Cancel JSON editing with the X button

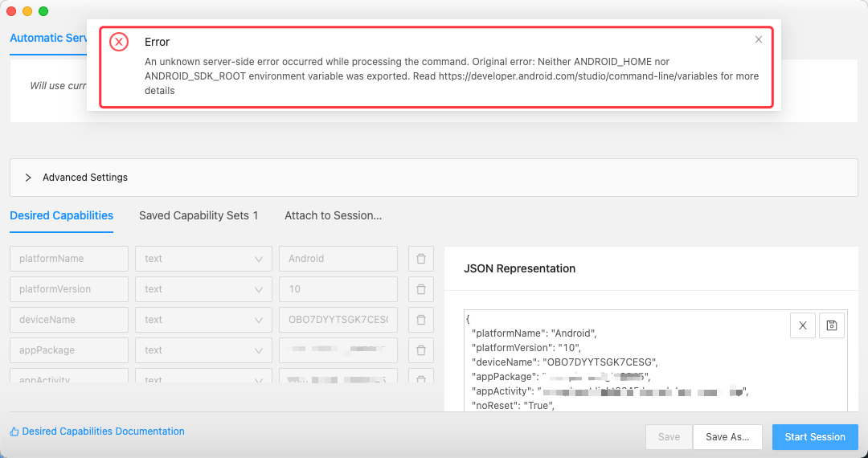(x=803, y=325)
